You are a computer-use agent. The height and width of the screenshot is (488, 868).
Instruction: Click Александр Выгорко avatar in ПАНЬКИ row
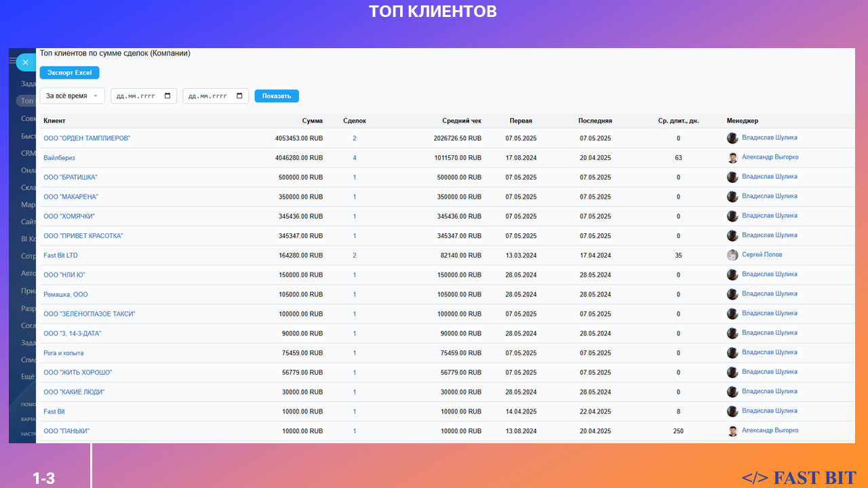pyautogui.click(x=732, y=431)
